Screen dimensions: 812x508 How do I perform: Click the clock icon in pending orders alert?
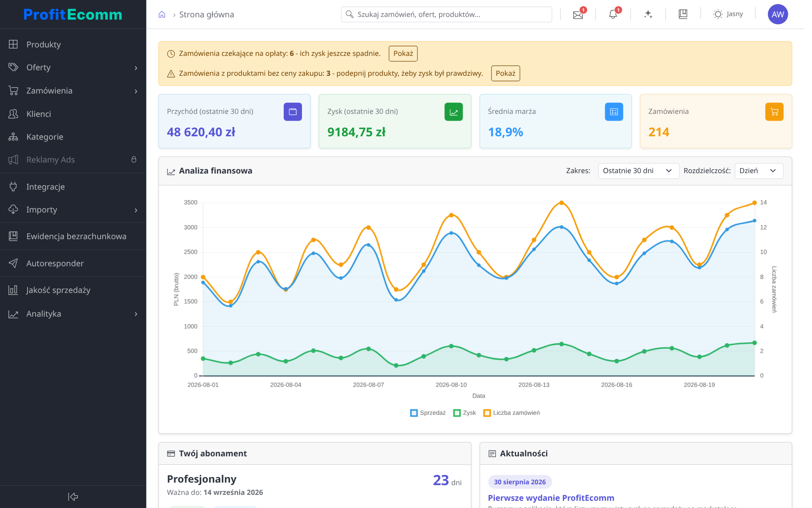(x=171, y=54)
